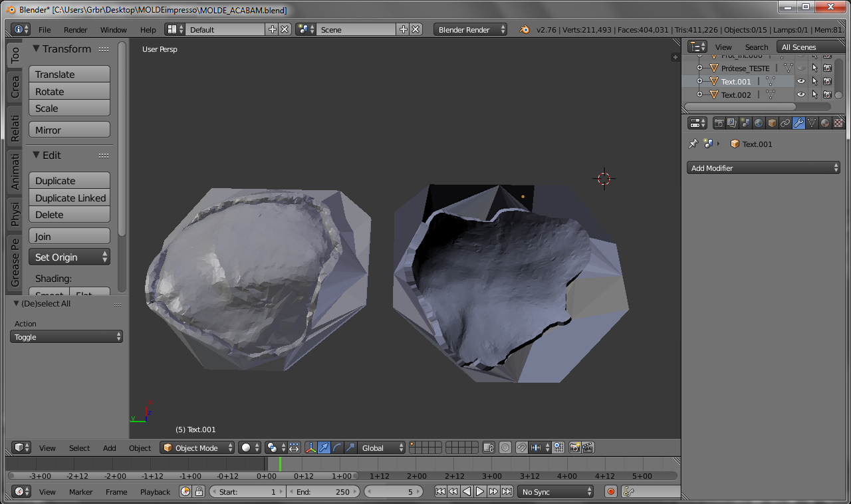
Task: Open the Window menu
Action: [114, 30]
